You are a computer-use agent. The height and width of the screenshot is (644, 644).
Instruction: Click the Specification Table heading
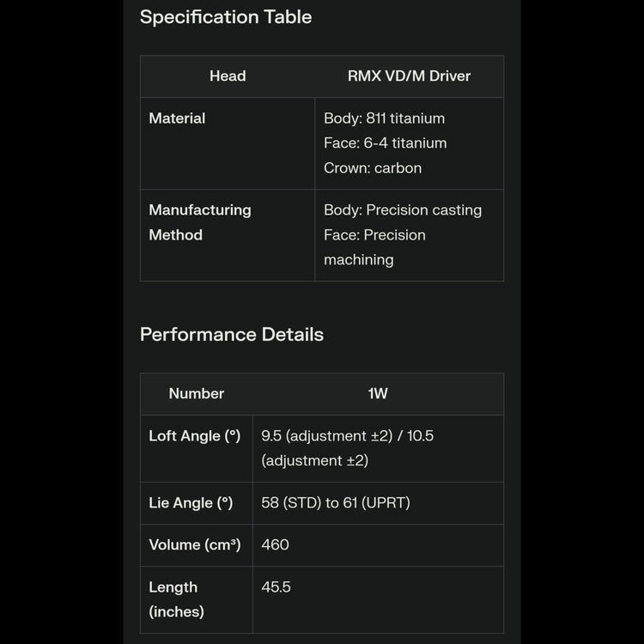coord(226,17)
